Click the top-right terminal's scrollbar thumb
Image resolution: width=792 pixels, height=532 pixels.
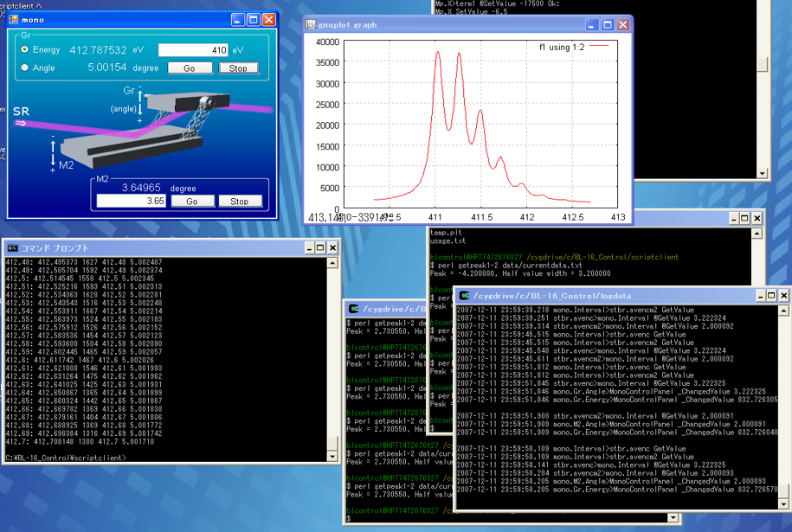coord(763,64)
